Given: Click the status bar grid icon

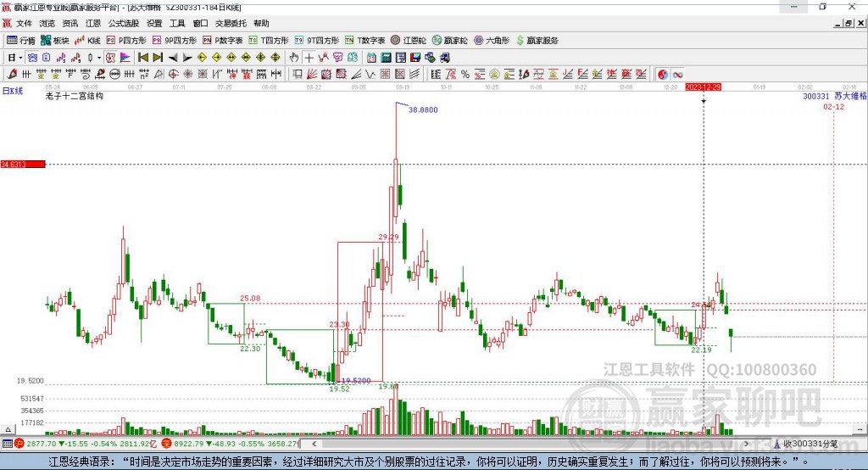Looking at the screenshot, I should point(7,444).
